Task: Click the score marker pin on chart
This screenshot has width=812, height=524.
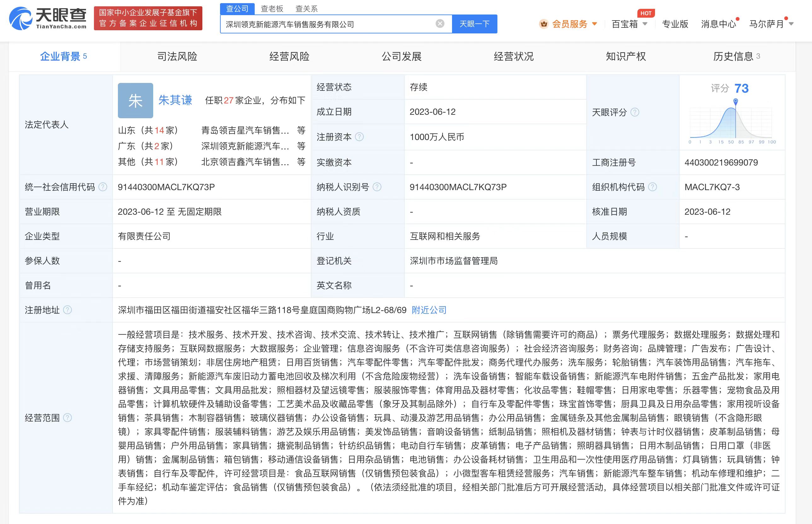Action: point(735,102)
